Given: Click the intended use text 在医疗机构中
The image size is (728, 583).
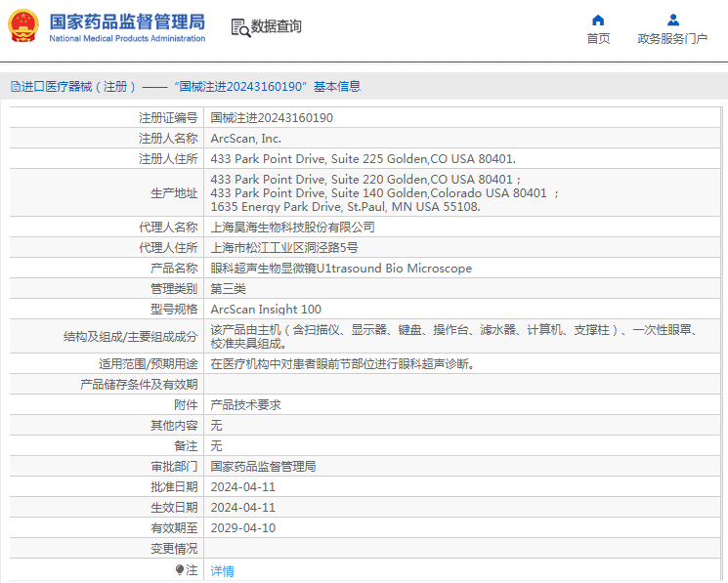Looking at the screenshot, I should point(343,364).
